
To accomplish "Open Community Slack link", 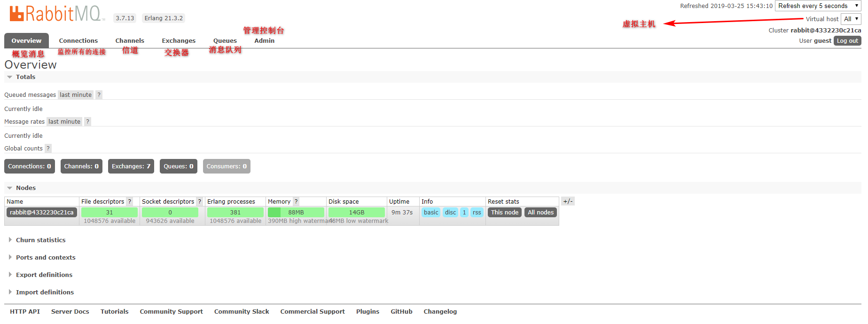I will pos(242,312).
